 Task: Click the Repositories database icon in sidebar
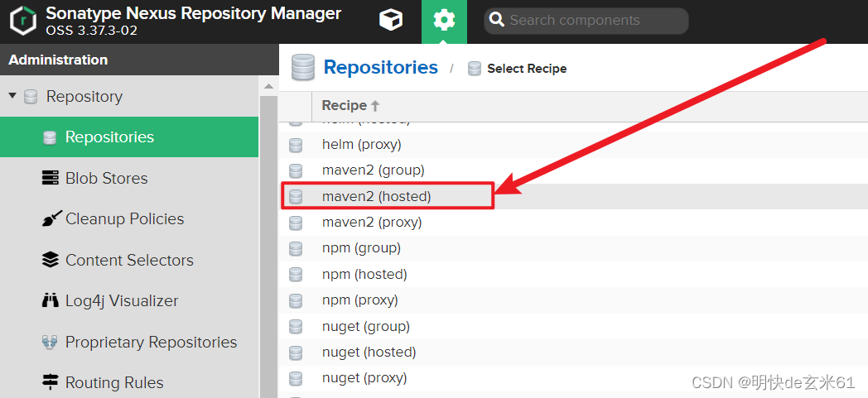[x=50, y=137]
